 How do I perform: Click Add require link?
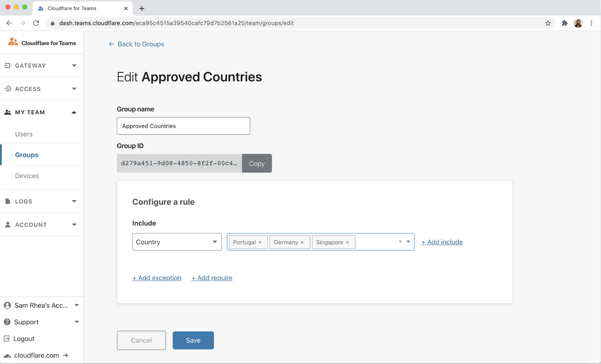(x=212, y=278)
